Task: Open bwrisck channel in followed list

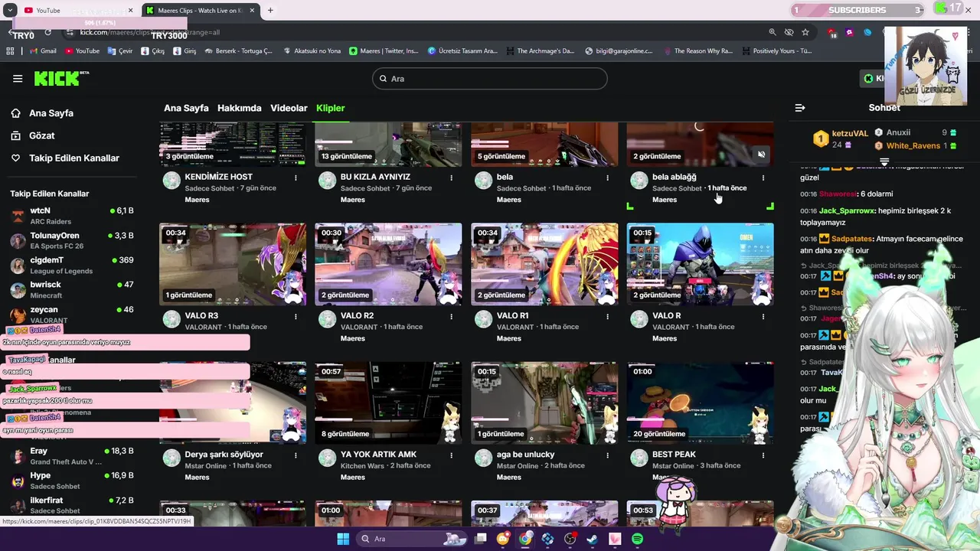Action: click(x=72, y=289)
